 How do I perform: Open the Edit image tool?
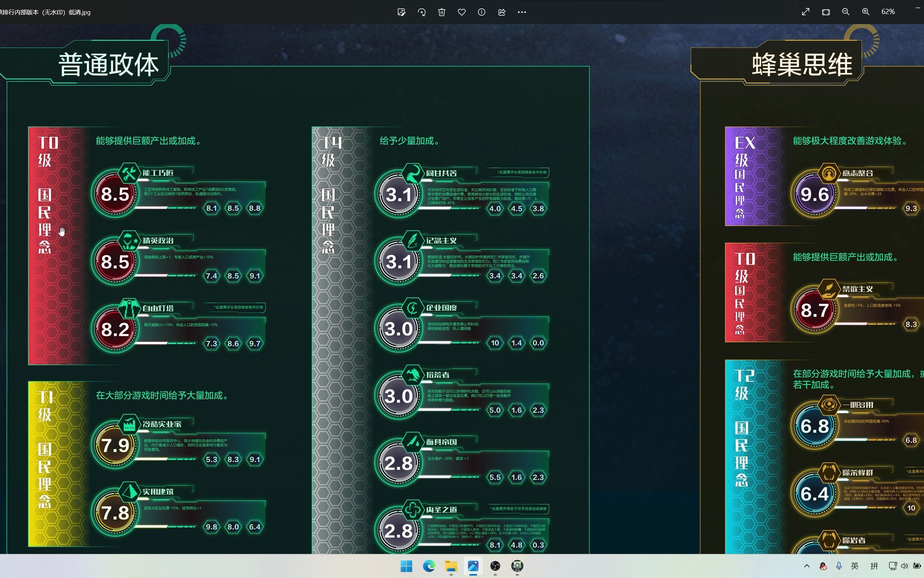(401, 12)
